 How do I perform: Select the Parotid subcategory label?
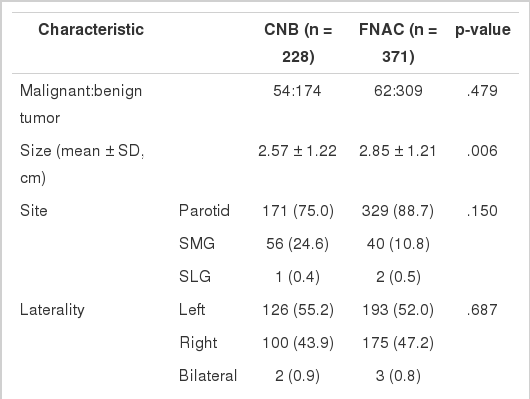(x=204, y=211)
